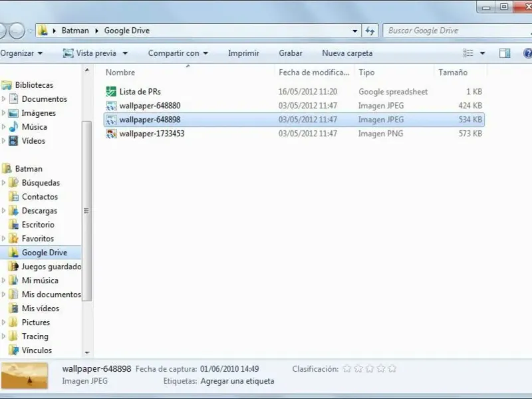The height and width of the screenshot is (399, 532).
Task: Open the Organizar dropdown menu
Action: (x=21, y=53)
